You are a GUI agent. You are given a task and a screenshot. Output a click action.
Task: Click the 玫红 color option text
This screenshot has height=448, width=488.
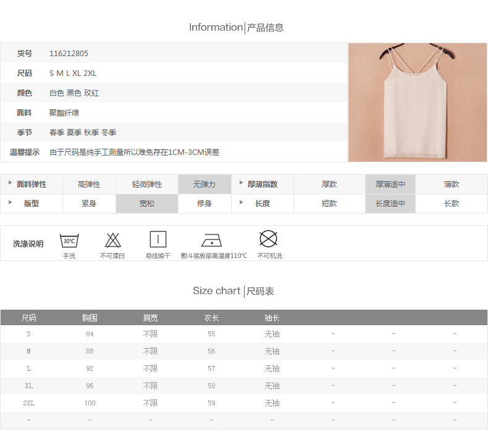[x=91, y=93]
